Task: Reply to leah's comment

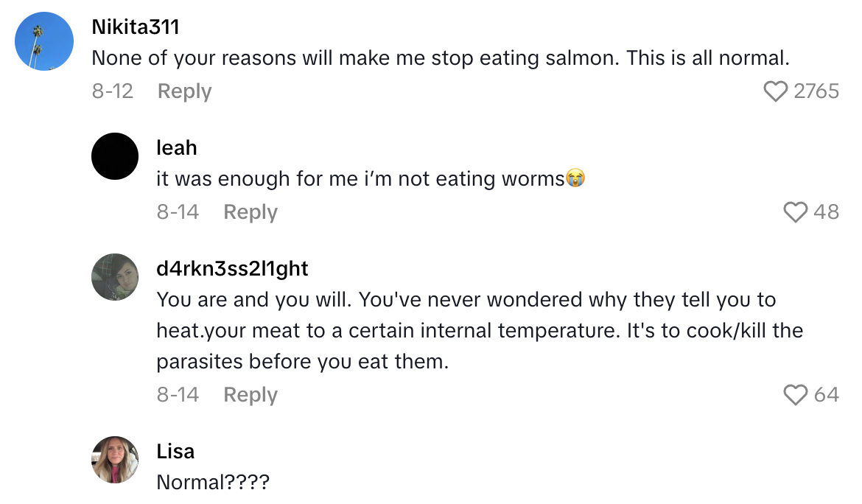Action: click(250, 212)
